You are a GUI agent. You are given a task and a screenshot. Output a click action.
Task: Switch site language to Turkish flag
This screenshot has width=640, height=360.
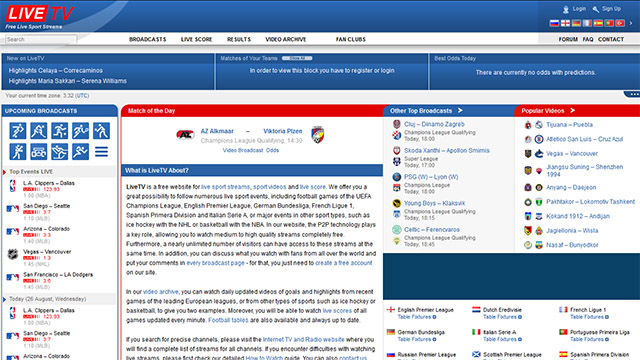click(x=620, y=23)
